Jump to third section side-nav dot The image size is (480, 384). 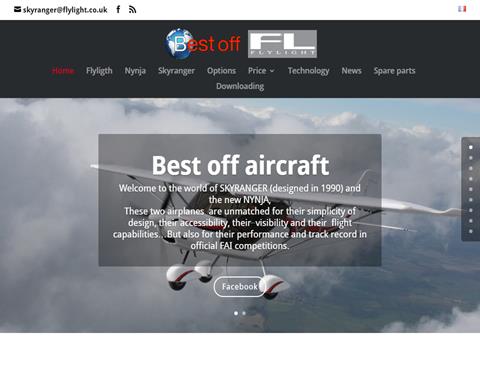471,168
